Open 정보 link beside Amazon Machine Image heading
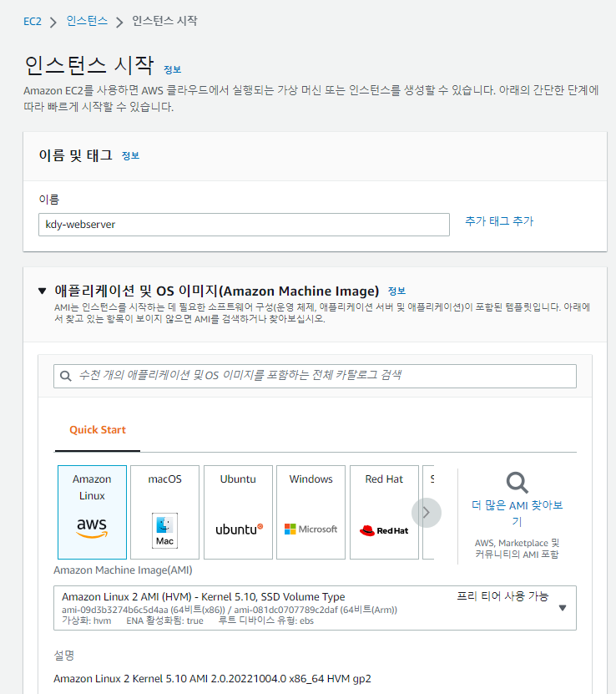The height and width of the screenshot is (694, 616). click(x=396, y=291)
